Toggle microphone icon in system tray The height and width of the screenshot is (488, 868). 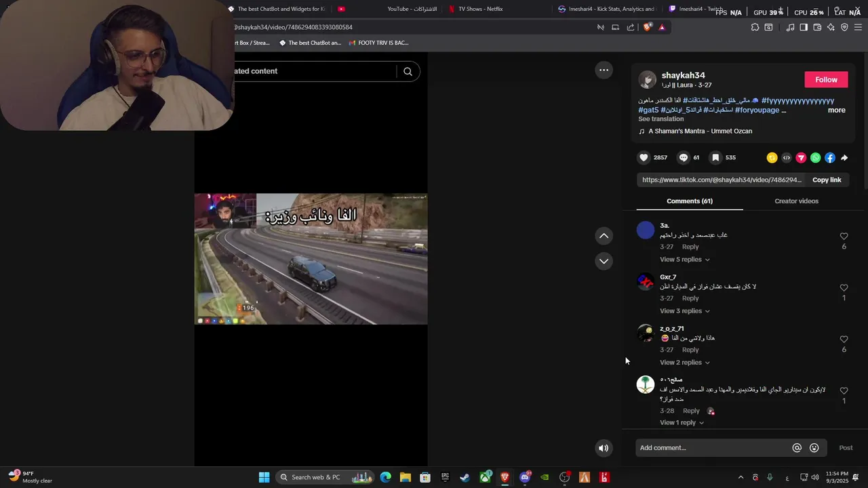[770, 477]
